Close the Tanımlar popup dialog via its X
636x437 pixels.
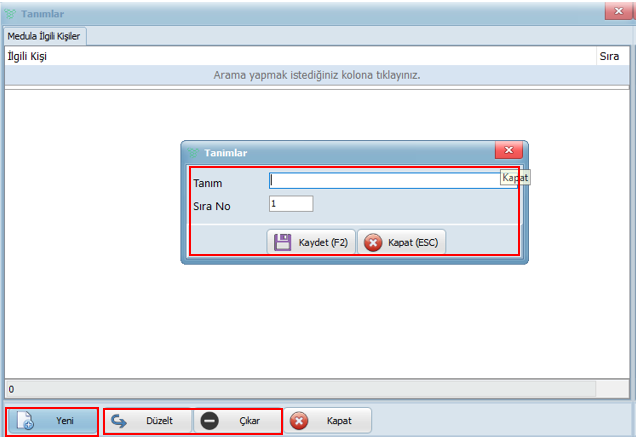(x=509, y=151)
